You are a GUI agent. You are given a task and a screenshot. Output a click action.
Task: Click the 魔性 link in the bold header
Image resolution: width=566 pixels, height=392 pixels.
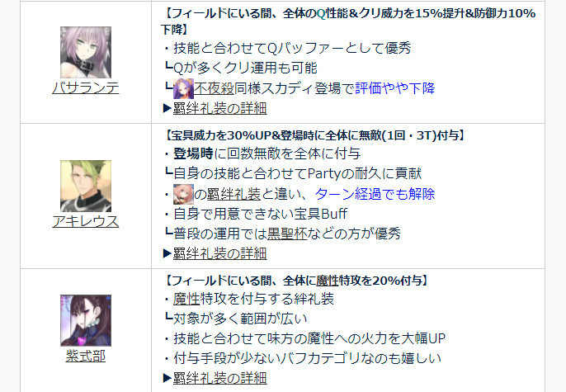328,281
